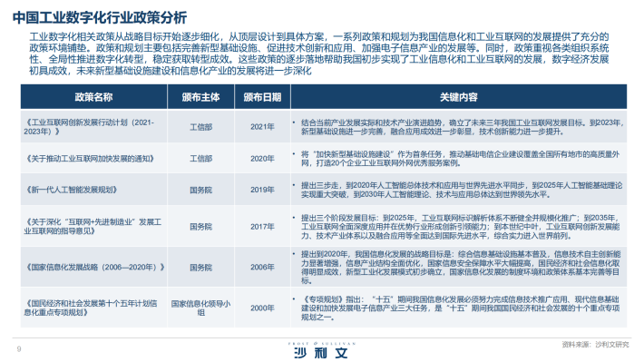Screen dimensions: 644x362
Task: Select the 颁布日期 column header
Action: click(x=262, y=97)
